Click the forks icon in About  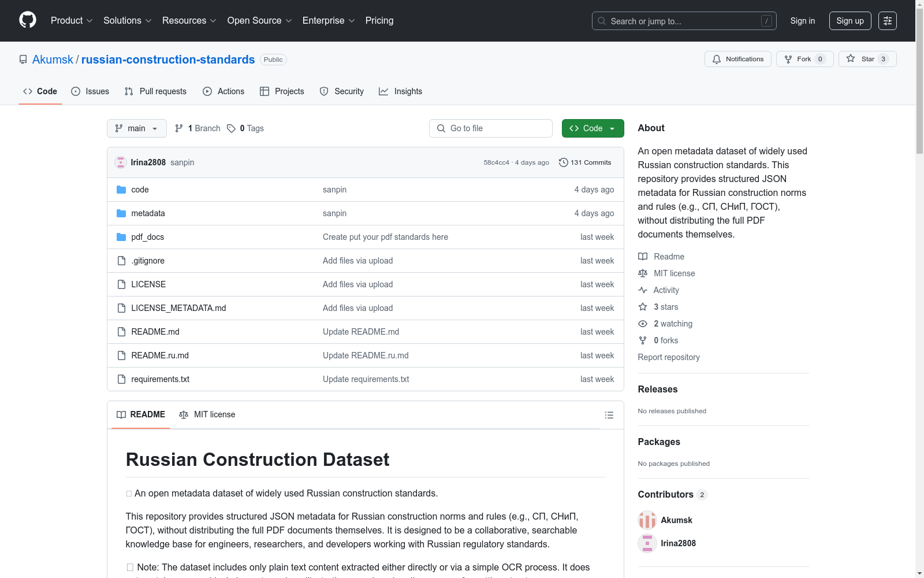643,340
